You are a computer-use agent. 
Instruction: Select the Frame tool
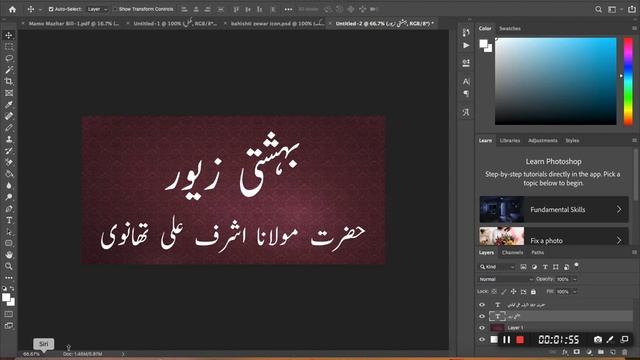coord(9,93)
